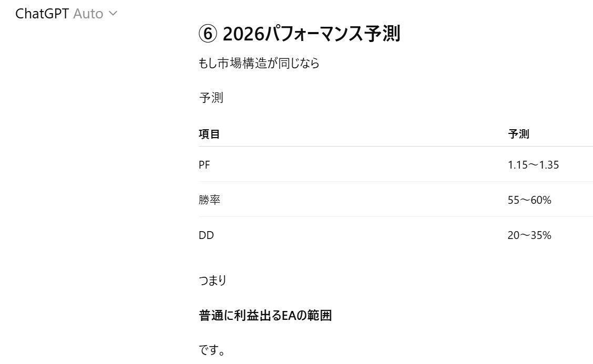
Task: Click the つまり text line
Action: pos(212,280)
